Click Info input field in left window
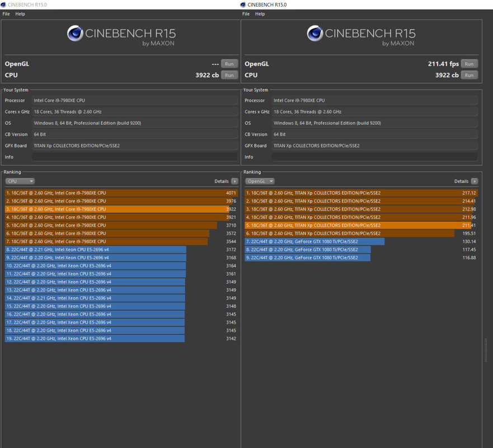Screen dimensions: 493x448 click(135, 157)
